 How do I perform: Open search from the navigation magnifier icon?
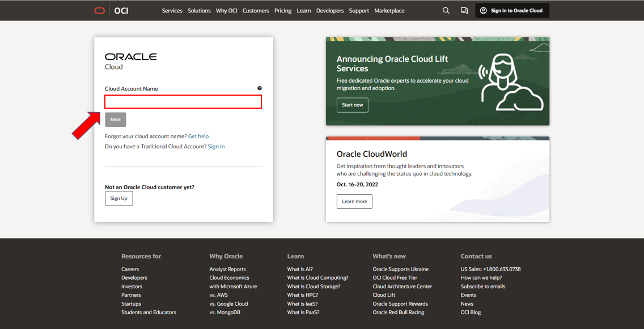point(446,10)
